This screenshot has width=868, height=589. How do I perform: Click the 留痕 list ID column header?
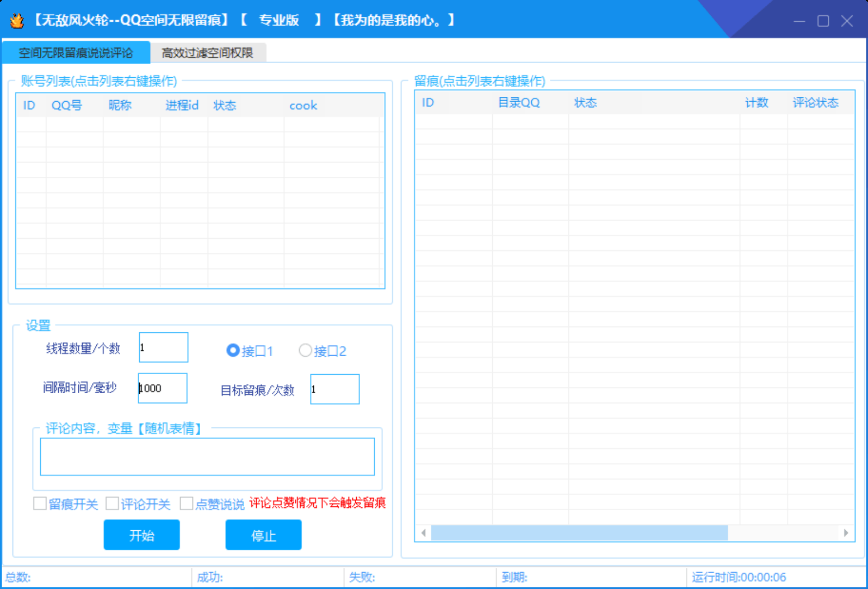pyautogui.click(x=454, y=102)
